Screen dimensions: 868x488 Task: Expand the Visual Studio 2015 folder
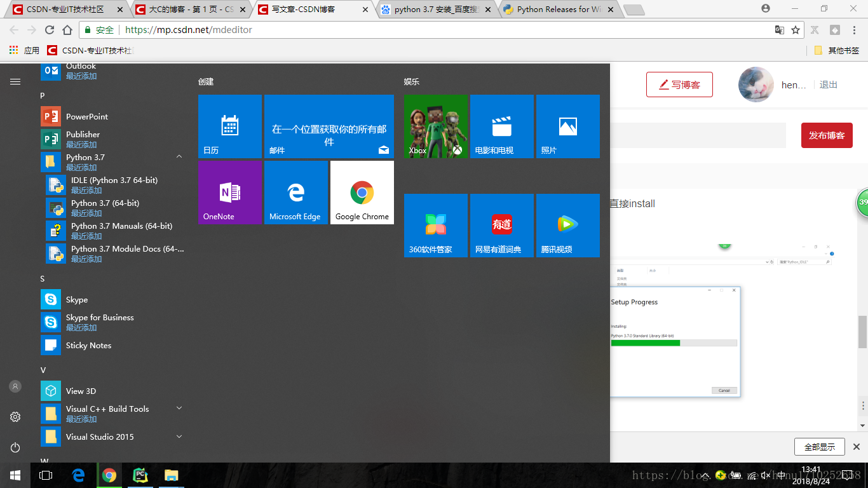pos(179,437)
